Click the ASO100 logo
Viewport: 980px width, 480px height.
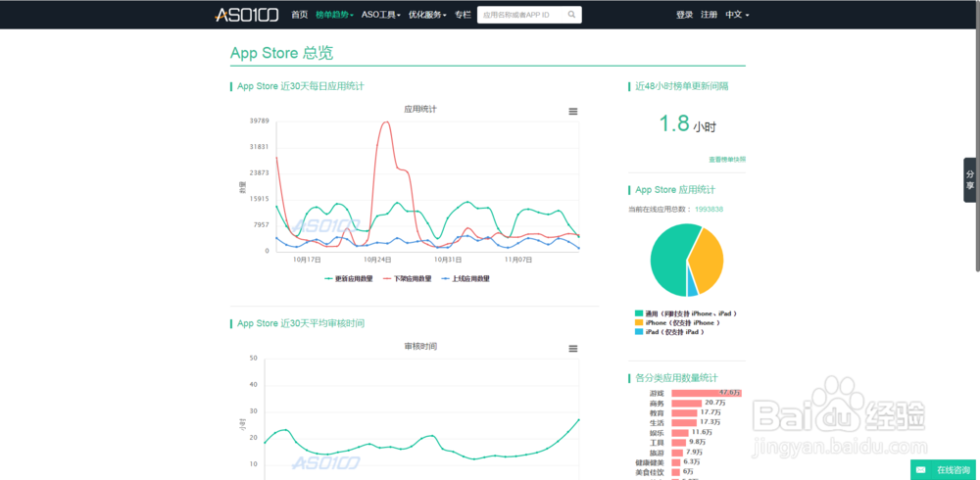click(x=247, y=15)
